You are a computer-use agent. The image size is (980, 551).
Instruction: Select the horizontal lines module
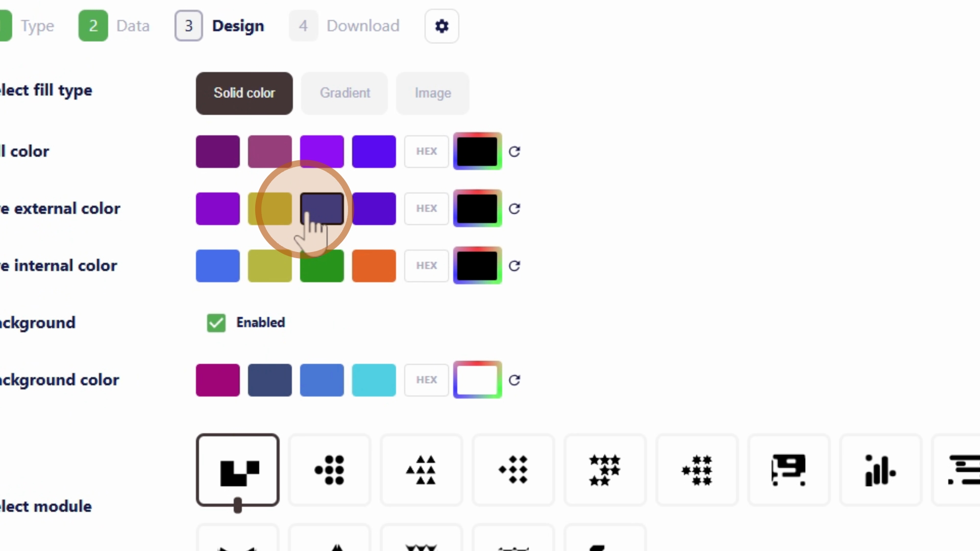click(957, 470)
